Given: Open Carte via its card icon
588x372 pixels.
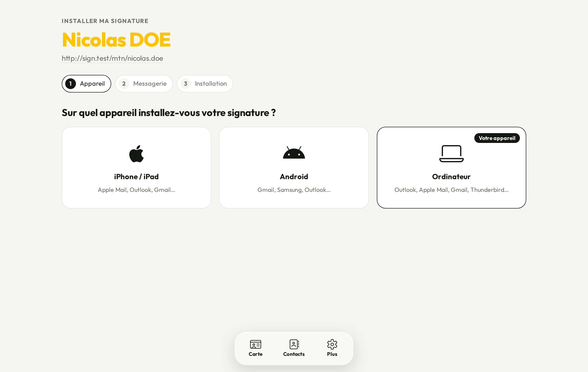Looking at the screenshot, I should coord(256,344).
